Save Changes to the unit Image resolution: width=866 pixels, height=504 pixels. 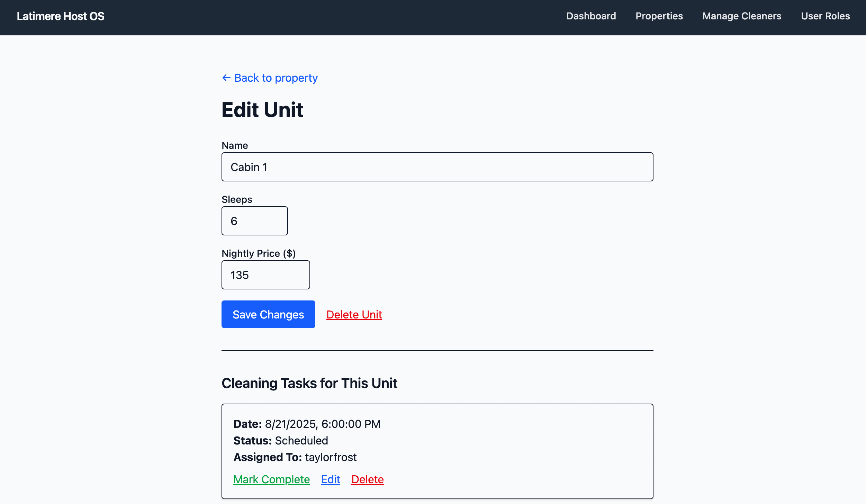pyautogui.click(x=268, y=314)
